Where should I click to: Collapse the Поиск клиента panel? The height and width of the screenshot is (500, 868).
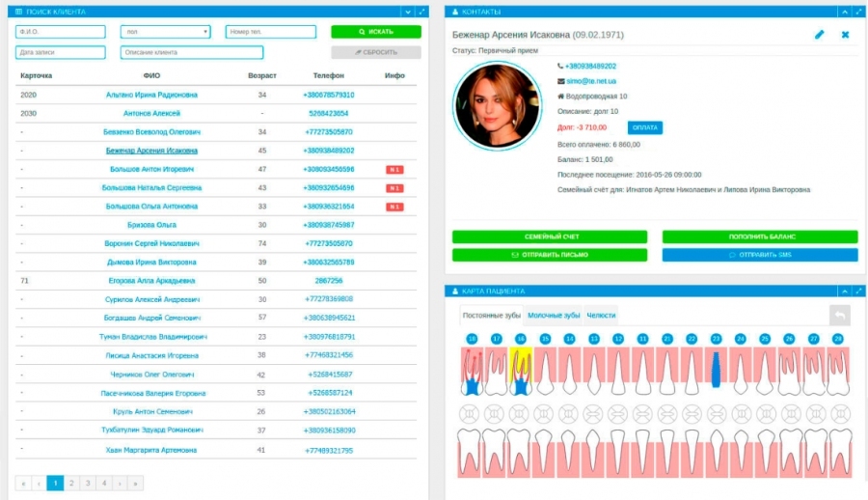407,12
